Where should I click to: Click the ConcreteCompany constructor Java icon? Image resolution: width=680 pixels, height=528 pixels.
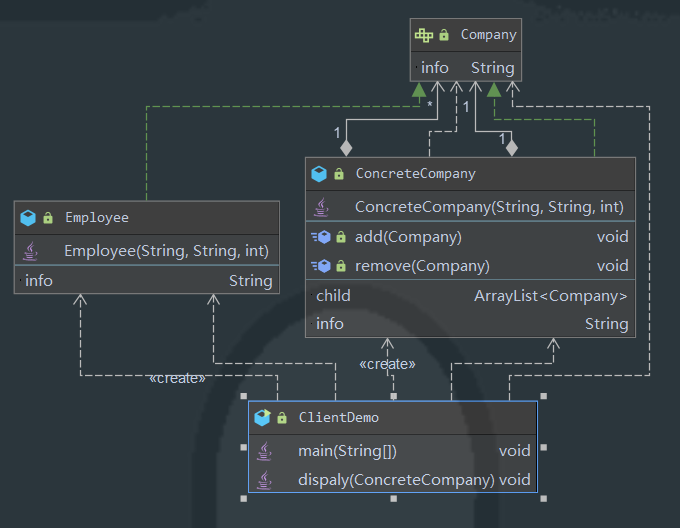tap(321, 207)
